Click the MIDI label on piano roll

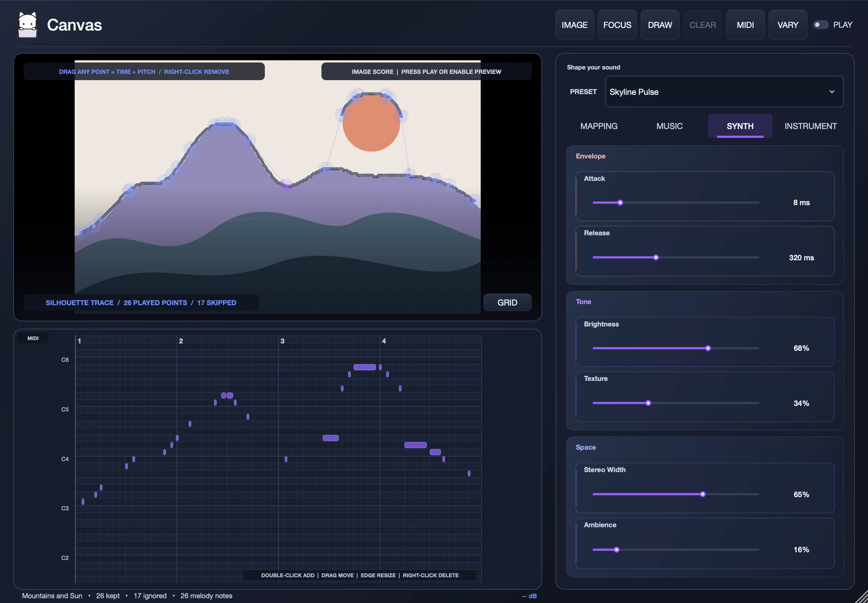point(33,338)
